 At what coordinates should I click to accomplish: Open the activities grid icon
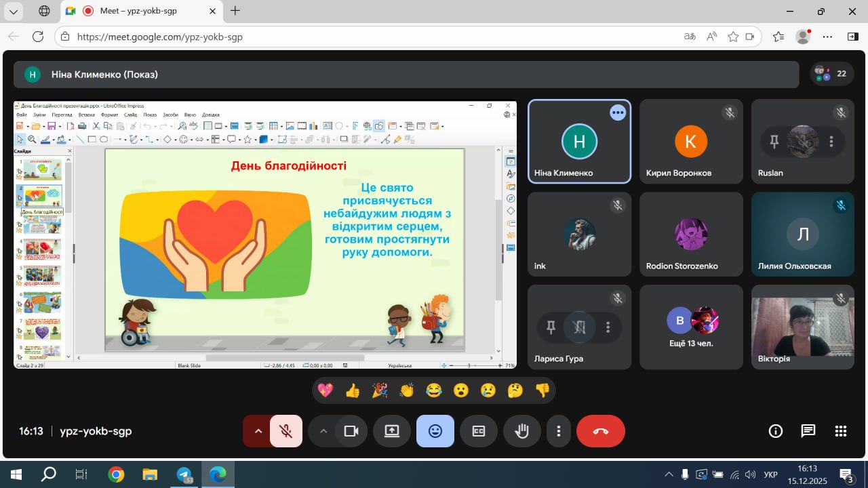point(841,431)
